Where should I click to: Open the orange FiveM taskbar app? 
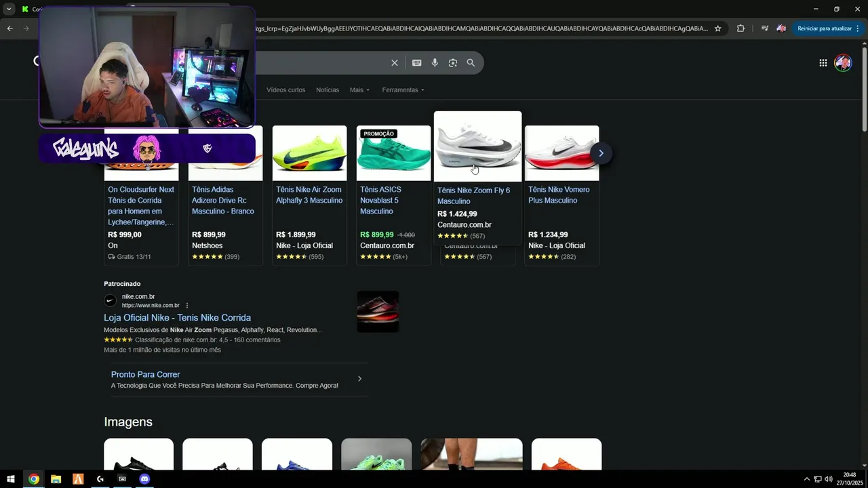(x=78, y=479)
